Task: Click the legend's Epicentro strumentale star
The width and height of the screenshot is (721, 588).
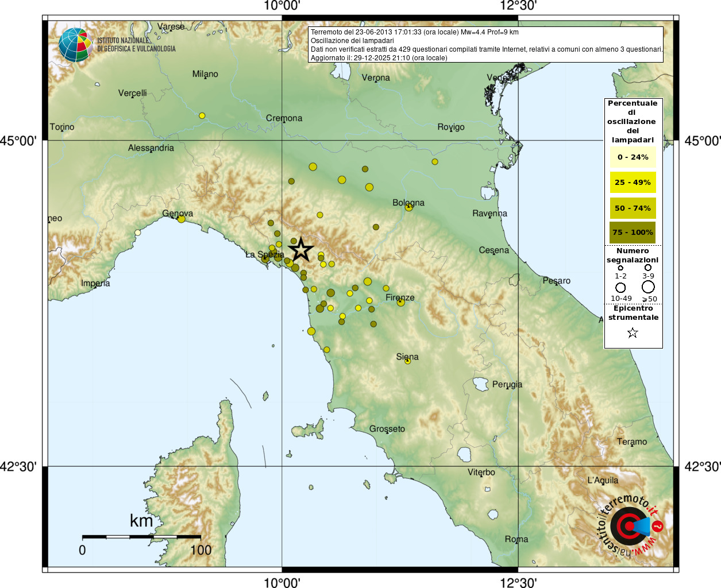Action: coord(633,333)
